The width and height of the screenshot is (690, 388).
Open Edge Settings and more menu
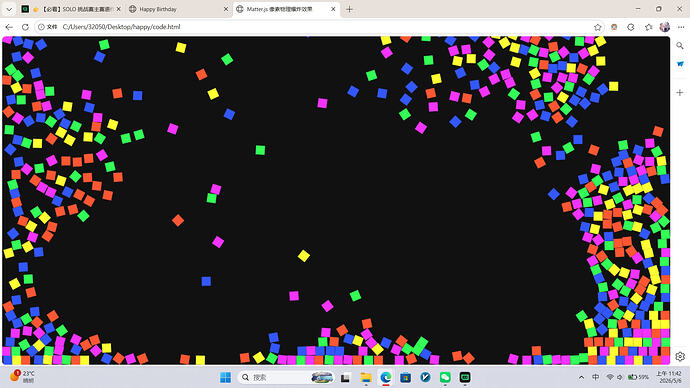coord(681,27)
